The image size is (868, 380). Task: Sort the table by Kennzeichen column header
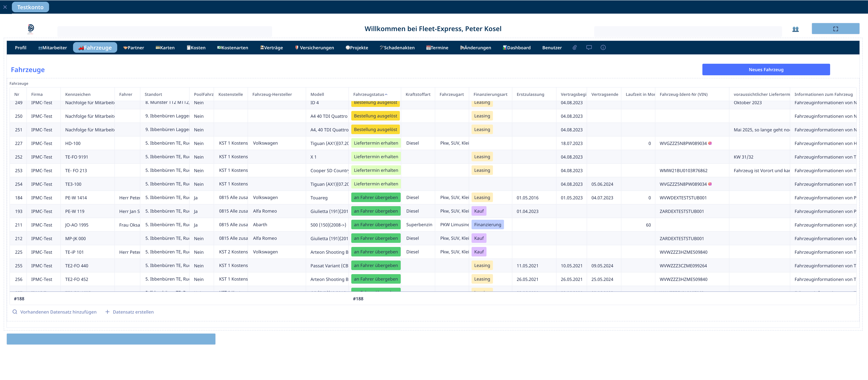pos(78,94)
